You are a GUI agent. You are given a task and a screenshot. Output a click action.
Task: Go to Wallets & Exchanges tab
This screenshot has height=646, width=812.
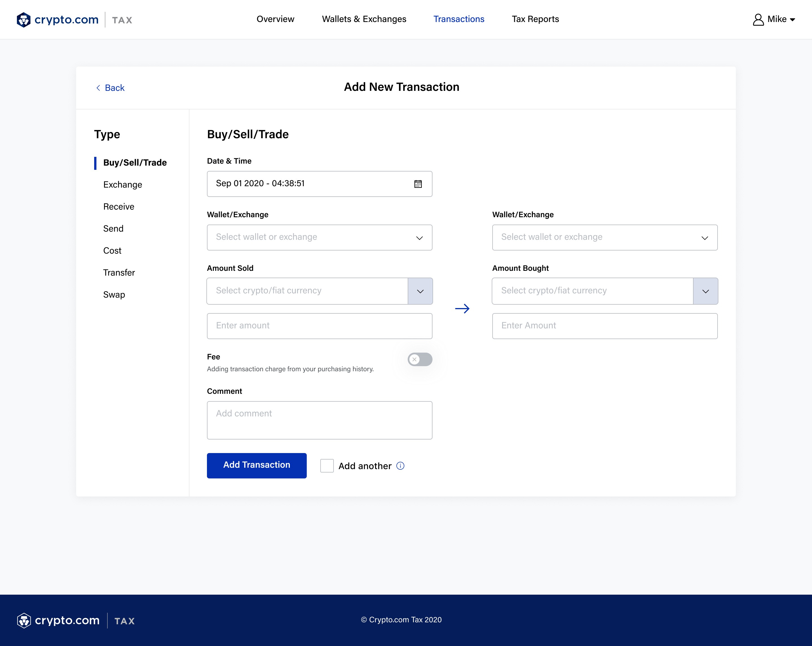point(364,19)
